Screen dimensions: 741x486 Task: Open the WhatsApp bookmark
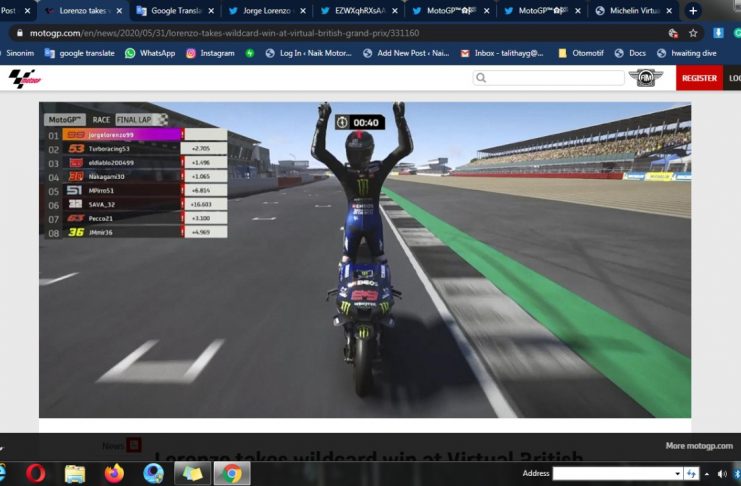pyautogui.click(x=150, y=53)
